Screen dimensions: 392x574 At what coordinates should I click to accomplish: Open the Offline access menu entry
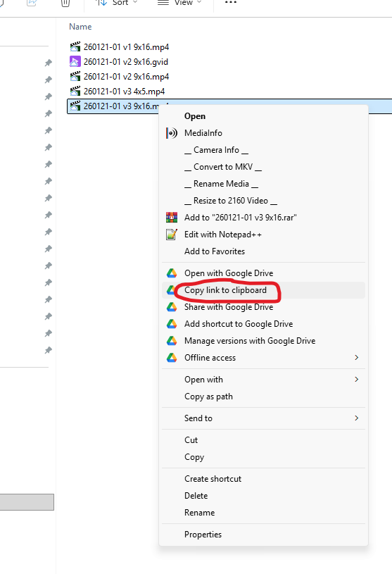263,357
